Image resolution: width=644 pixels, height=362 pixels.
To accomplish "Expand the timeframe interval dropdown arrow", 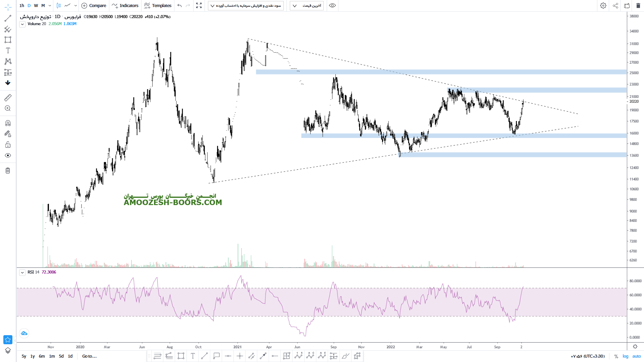I will [x=50, y=6].
